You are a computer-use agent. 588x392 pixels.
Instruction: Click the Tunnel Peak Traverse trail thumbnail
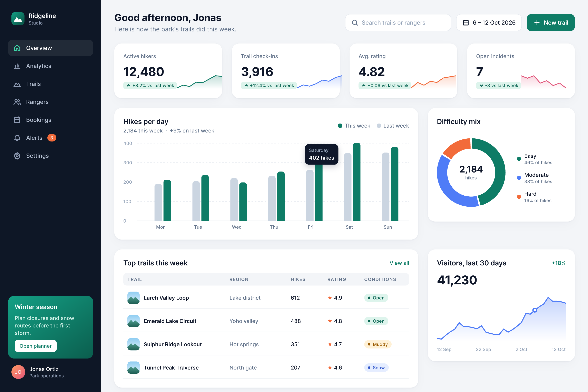pyautogui.click(x=134, y=367)
